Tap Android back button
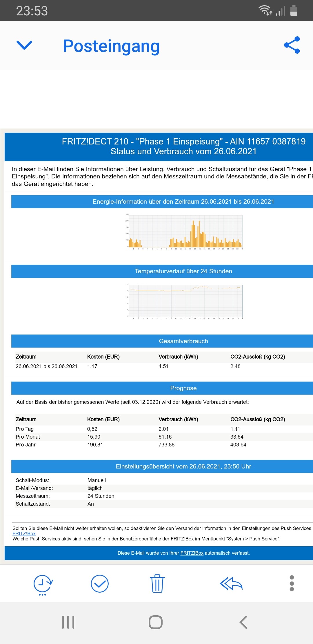The height and width of the screenshot is (644, 313). [243, 622]
